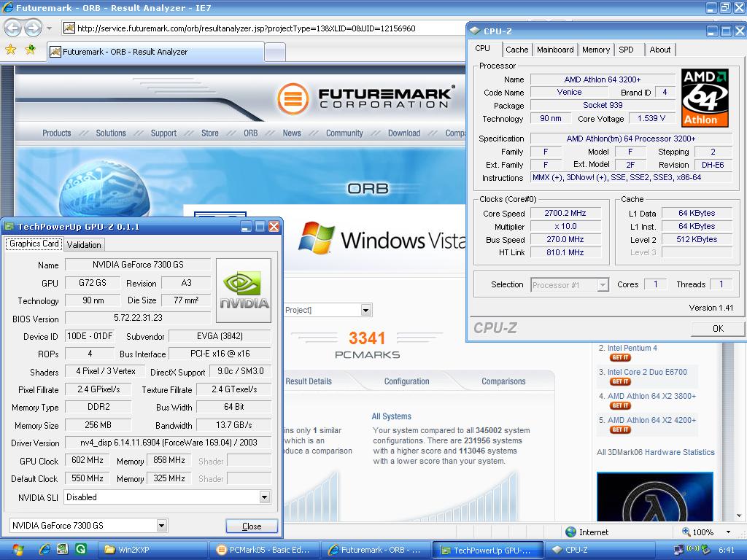747x560 pixels.
Task: Click the IE7 Back navigation arrow
Action: (13, 28)
